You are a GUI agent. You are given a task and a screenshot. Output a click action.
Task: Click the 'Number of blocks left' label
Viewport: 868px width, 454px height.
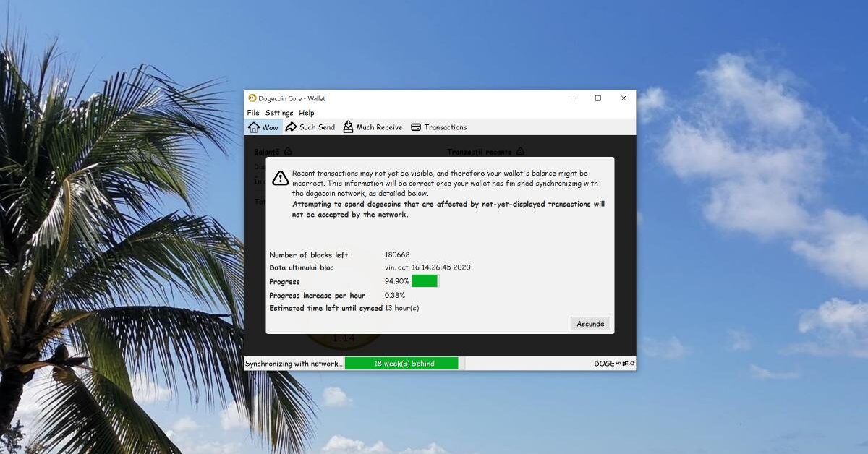point(309,255)
